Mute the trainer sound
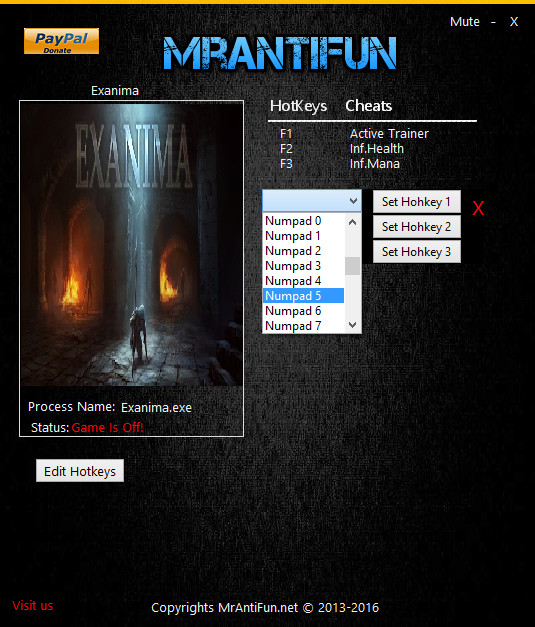This screenshot has width=535, height=627. (x=465, y=22)
